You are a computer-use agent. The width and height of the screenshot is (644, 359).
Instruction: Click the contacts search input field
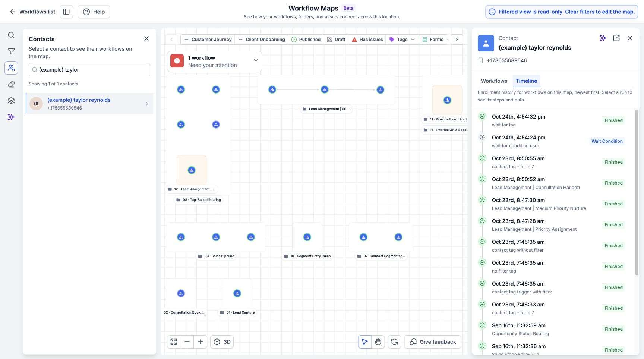pyautogui.click(x=89, y=70)
